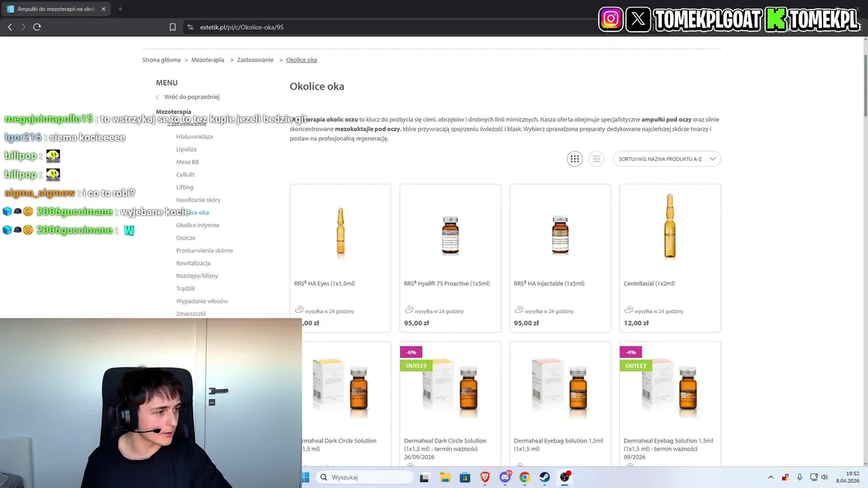Select 'Cellulit' category in sidebar
Screen dimensions: 868x488
pos(185,175)
